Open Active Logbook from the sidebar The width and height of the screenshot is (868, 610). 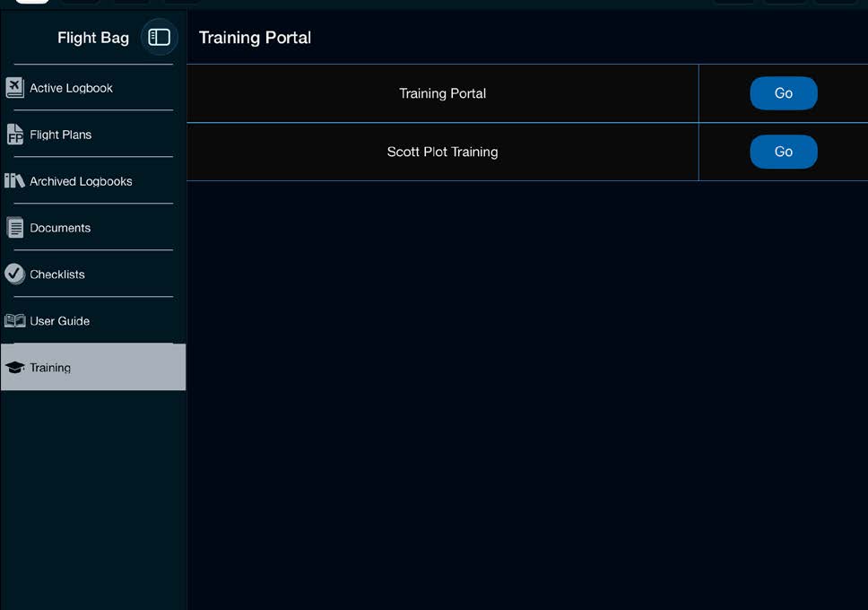pos(93,88)
